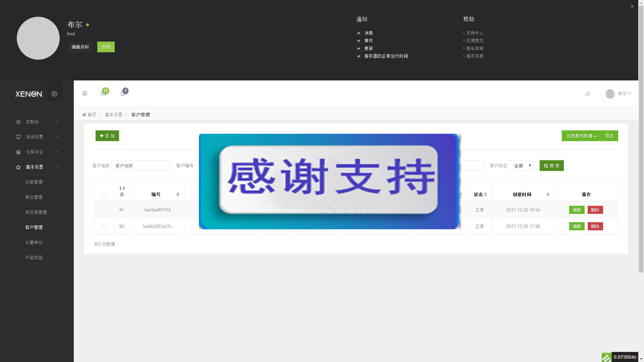The width and height of the screenshot is (644, 362).
Task: Collapse the 基本设置 sidebar menu
Action: (37, 167)
